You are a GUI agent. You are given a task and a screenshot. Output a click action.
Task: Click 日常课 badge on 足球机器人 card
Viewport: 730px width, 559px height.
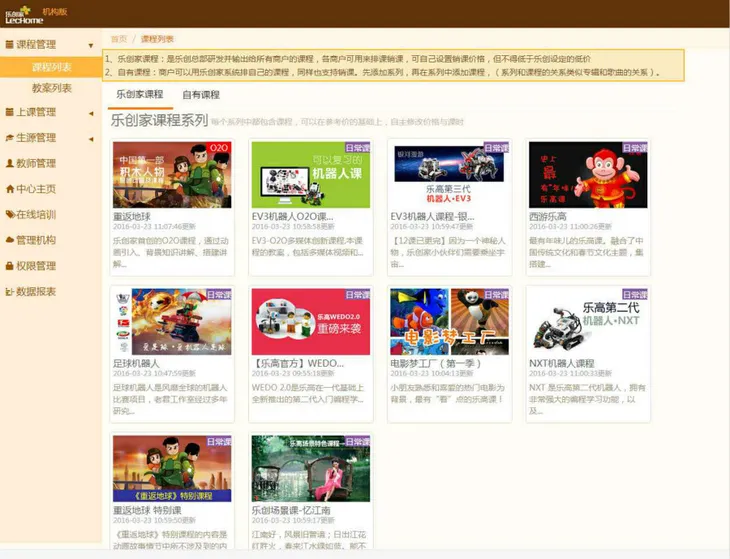(218, 295)
